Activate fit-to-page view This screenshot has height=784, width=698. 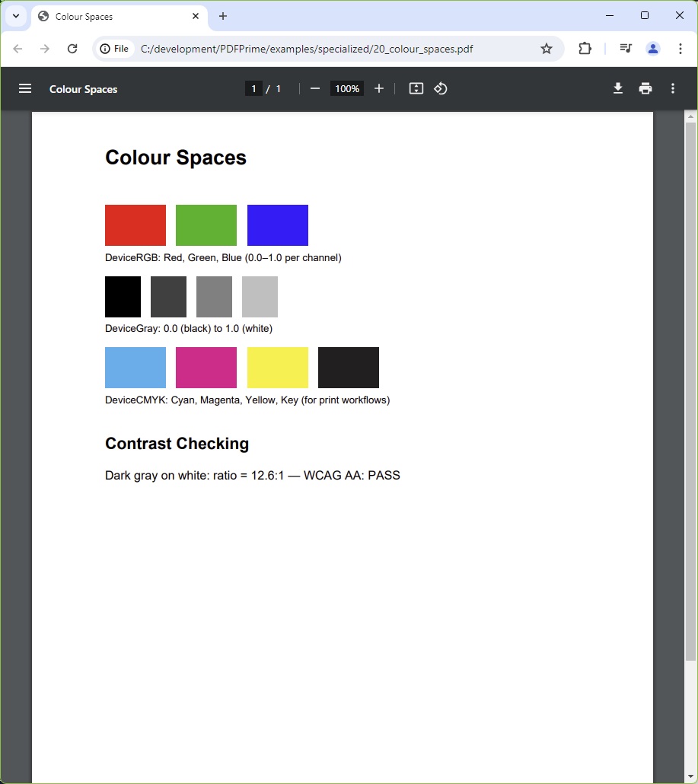pyautogui.click(x=416, y=88)
